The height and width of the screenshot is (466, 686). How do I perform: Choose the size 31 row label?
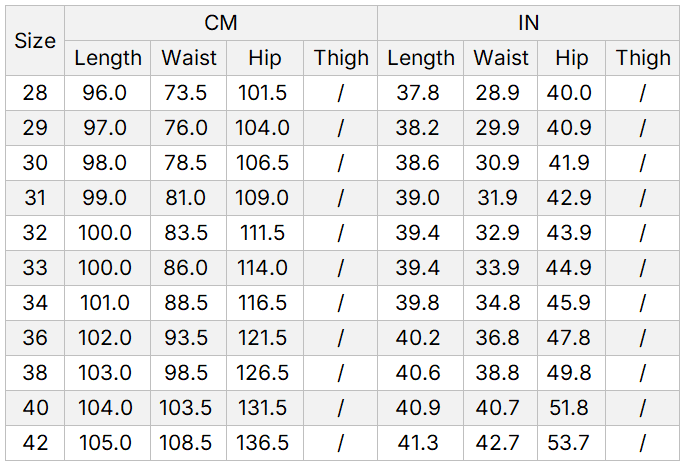(x=35, y=198)
